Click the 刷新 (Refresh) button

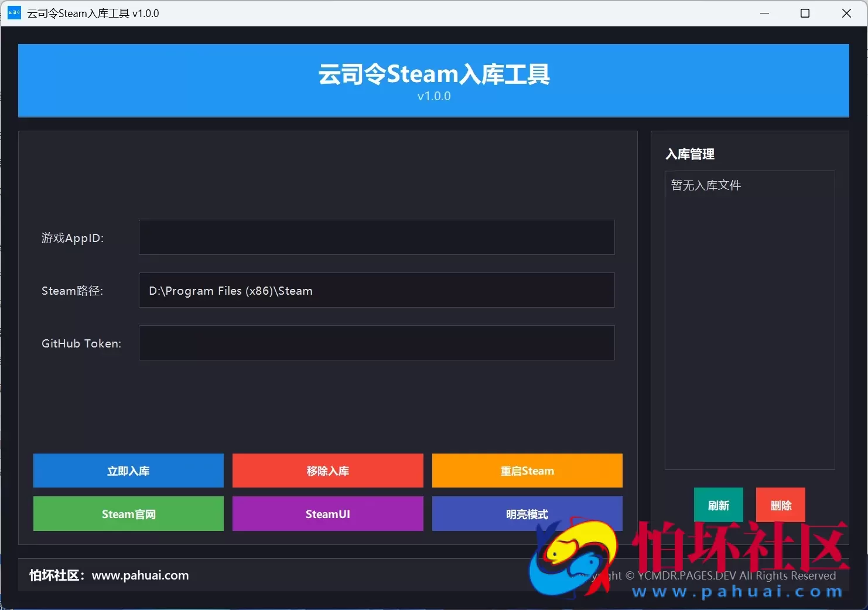tap(718, 505)
